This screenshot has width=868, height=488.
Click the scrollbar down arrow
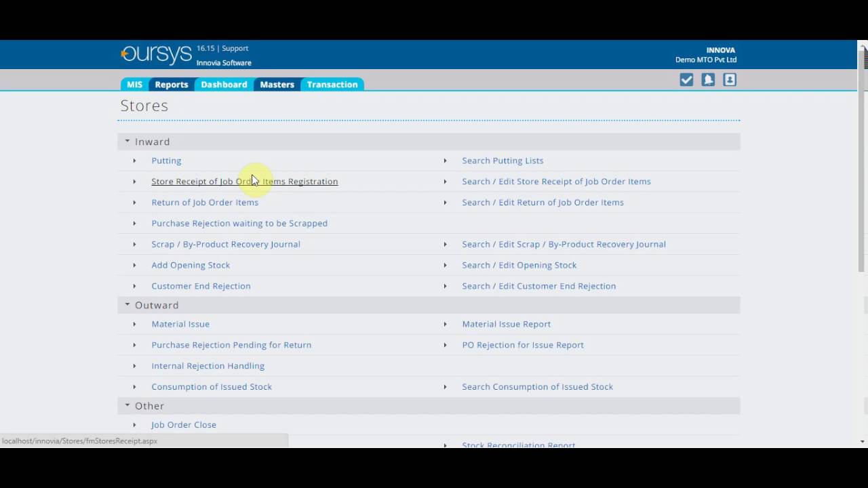coord(863,441)
